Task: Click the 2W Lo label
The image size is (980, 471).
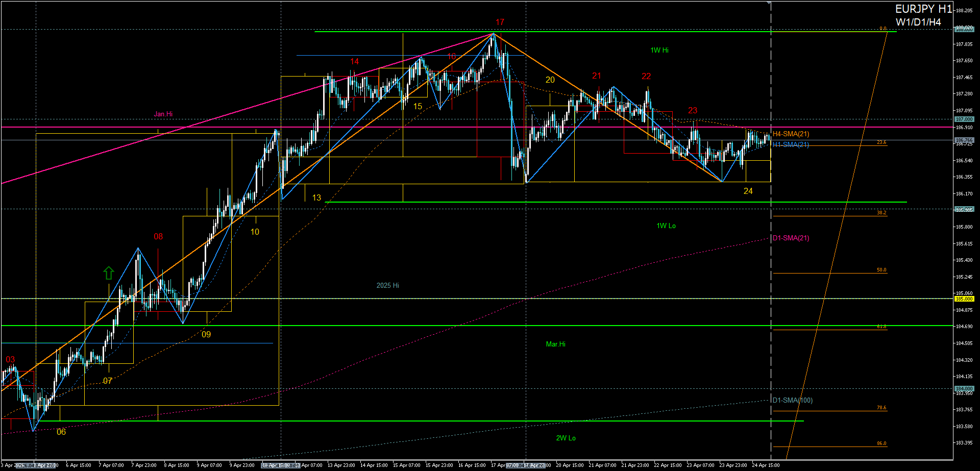Action: point(566,438)
